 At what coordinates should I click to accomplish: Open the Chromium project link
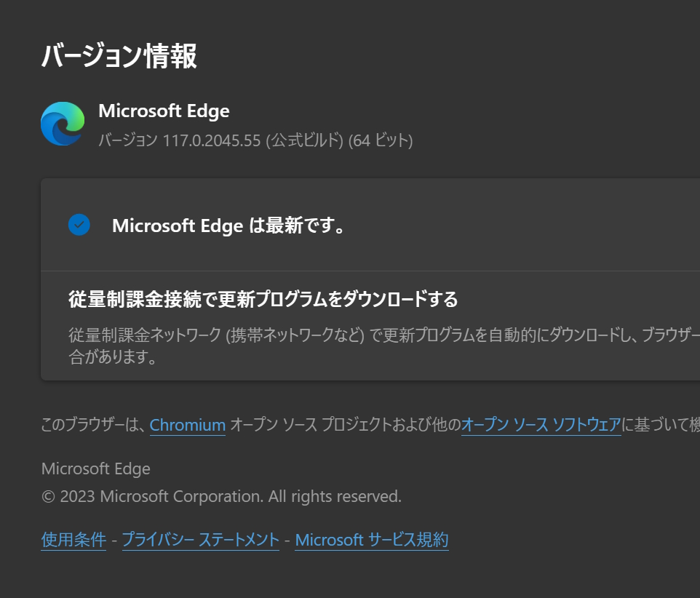[187, 426]
